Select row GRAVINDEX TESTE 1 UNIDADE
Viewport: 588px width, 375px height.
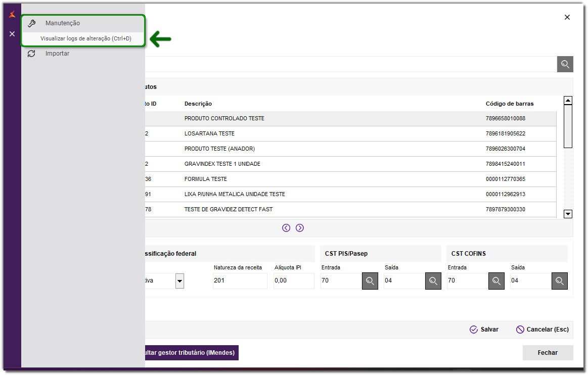pyautogui.click(x=350, y=164)
